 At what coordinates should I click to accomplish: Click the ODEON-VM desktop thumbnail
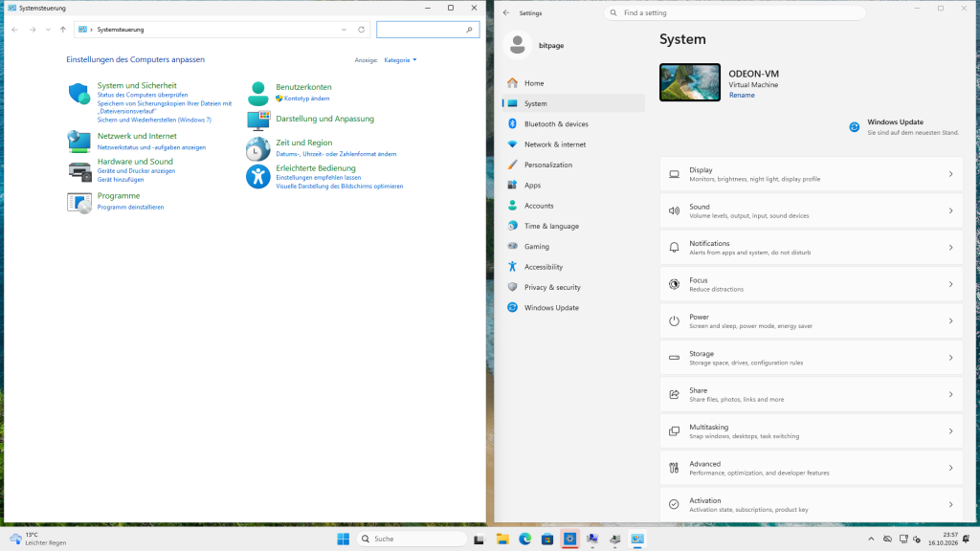(x=690, y=82)
